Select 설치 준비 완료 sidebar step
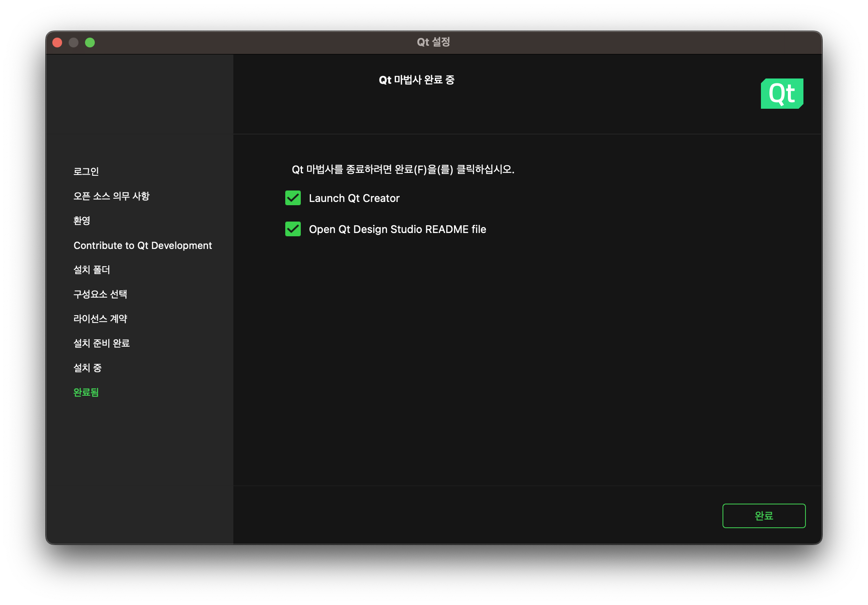 pos(101,343)
